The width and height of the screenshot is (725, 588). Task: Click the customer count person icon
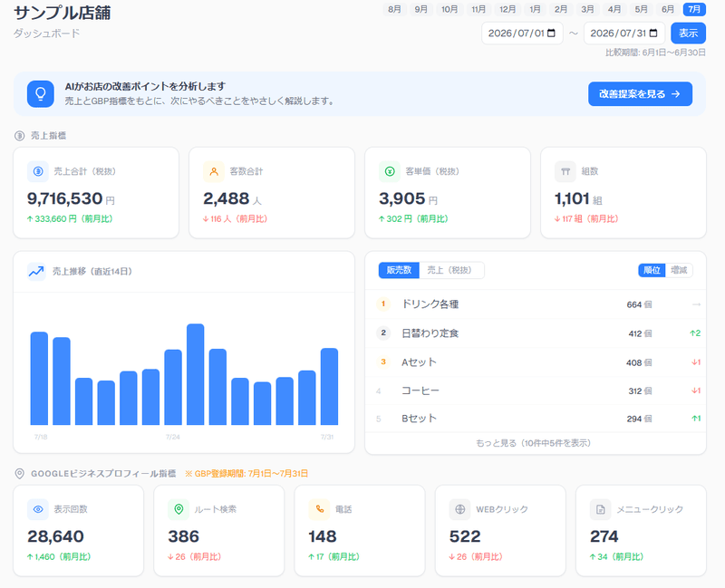[214, 171]
